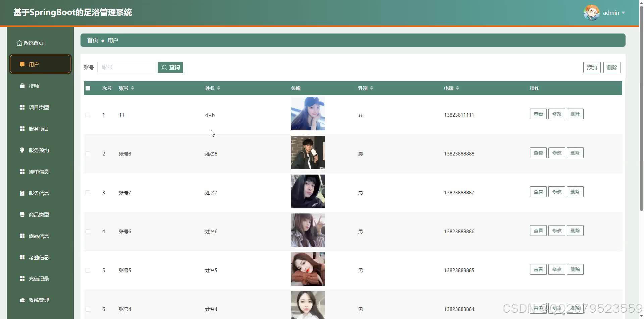Toggle the select-all header checkbox
The width and height of the screenshot is (644, 319).
[88, 88]
